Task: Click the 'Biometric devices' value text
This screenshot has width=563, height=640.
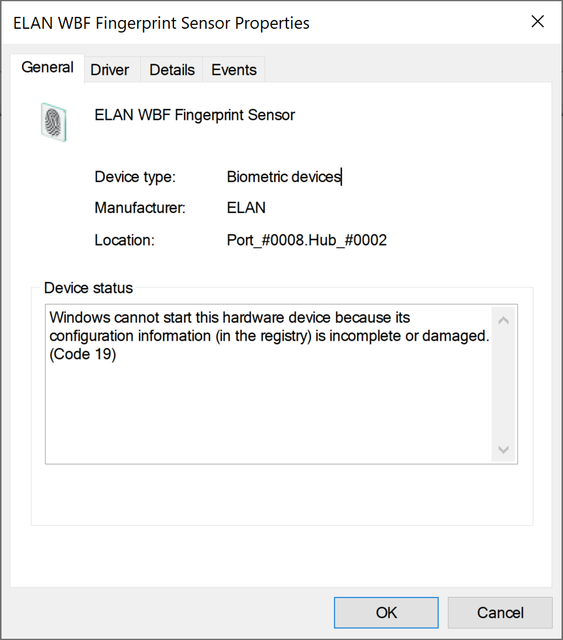Action: point(284,177)
